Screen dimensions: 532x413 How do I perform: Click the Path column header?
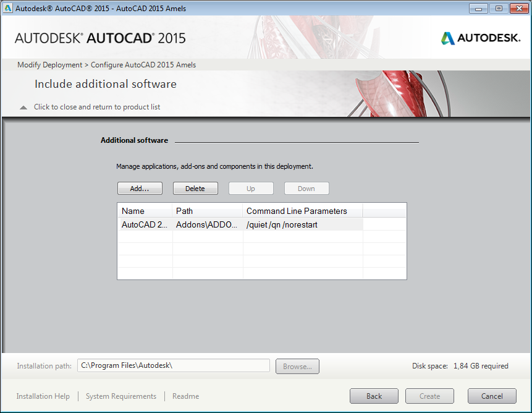208,211
